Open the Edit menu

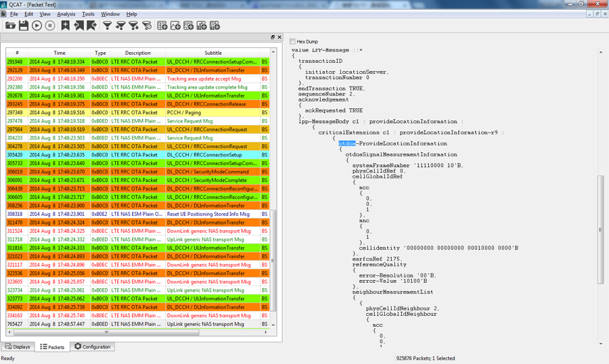click(x=28, y=14)
